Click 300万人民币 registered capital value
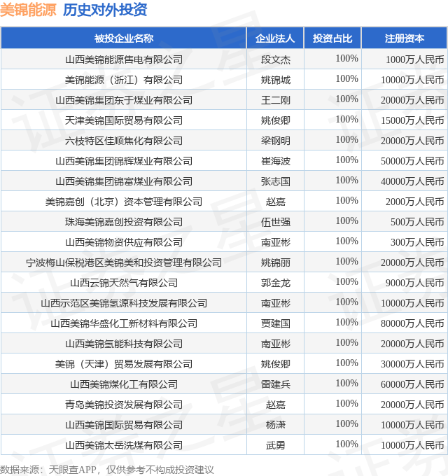Image resolution: width=448 pixels, height=476 pixels. [x=417, y=242]
